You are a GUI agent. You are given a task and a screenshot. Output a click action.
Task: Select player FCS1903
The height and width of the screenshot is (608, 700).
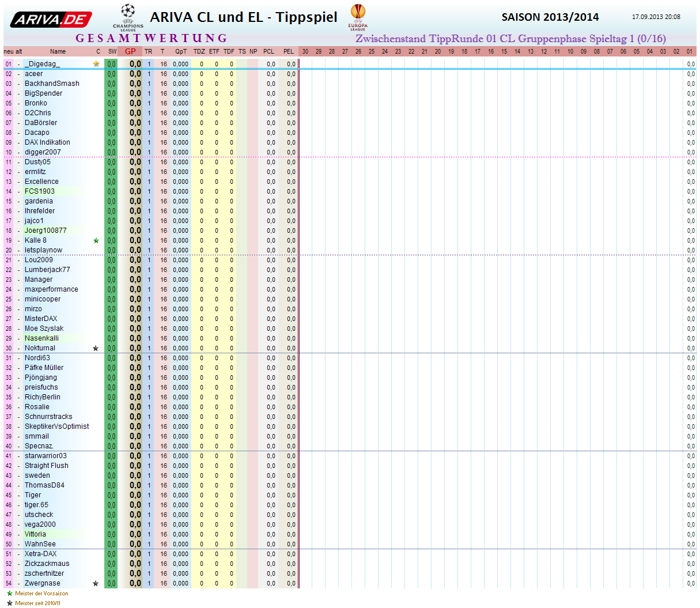click(x=40, y=191)
